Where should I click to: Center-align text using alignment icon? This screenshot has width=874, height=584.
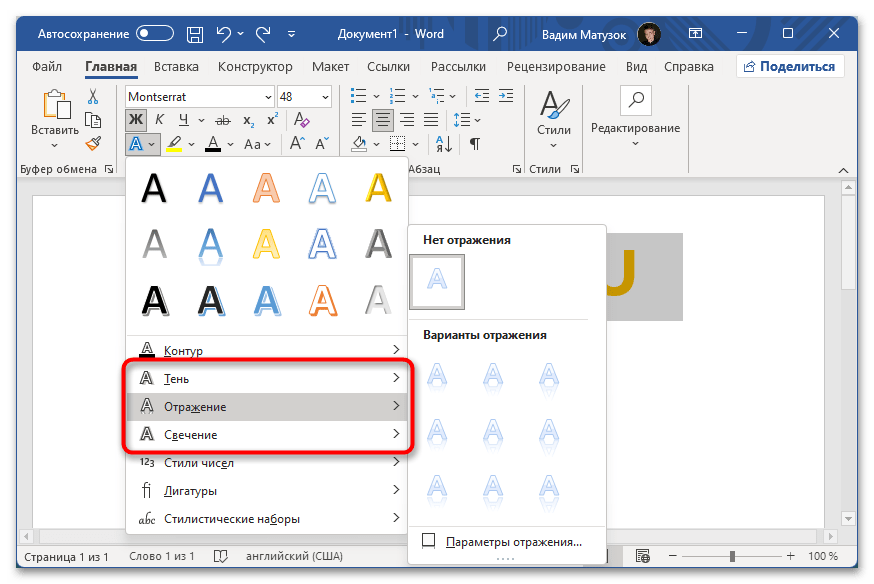(382, 121)
